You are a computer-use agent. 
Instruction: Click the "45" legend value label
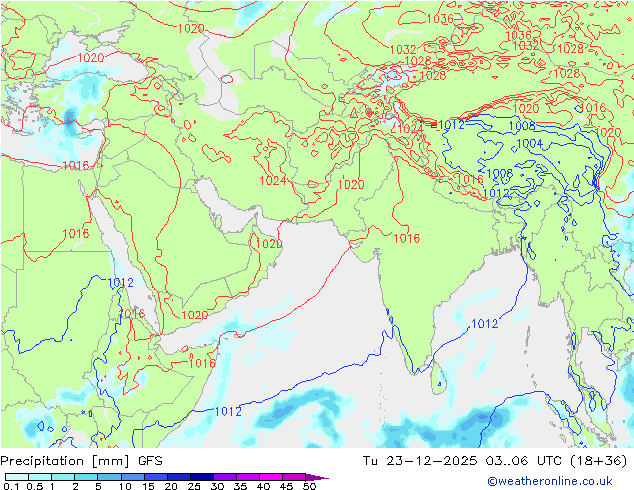click(286, 486)
